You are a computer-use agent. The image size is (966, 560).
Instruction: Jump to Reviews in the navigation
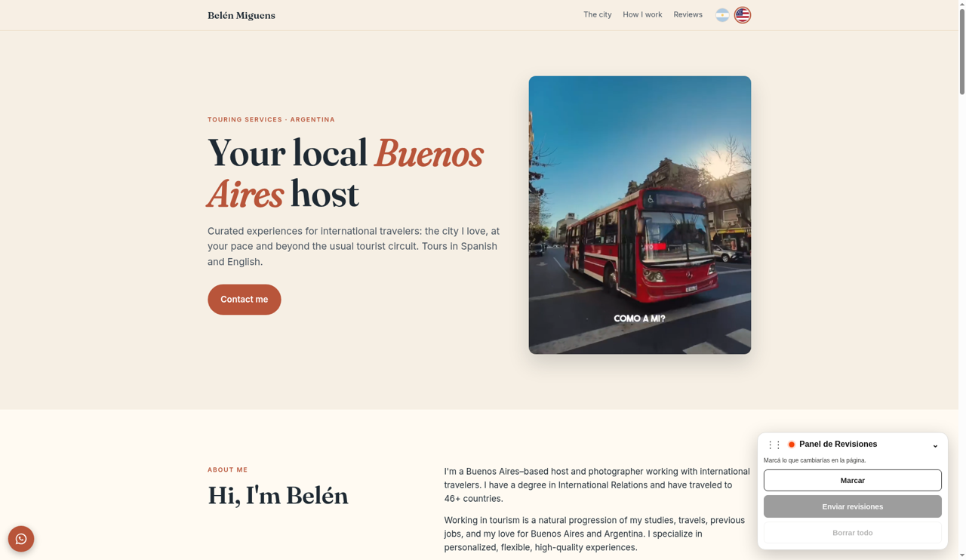point(688,15)
